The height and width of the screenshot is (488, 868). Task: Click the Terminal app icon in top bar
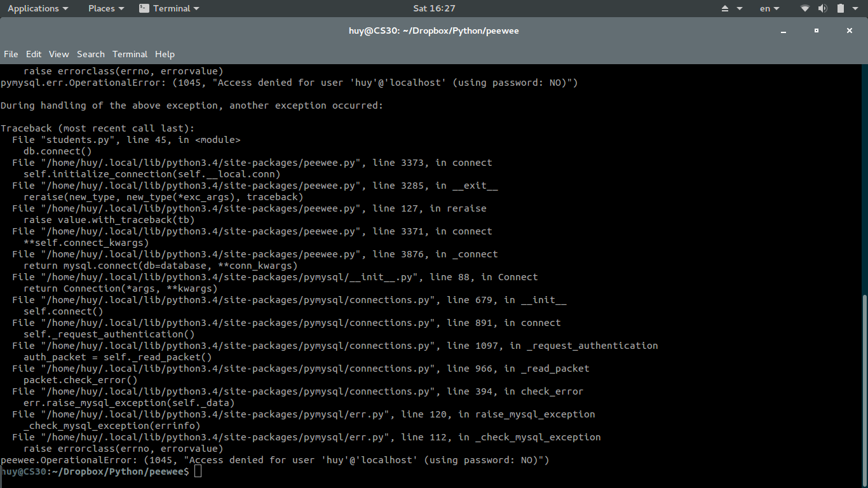click(x=144, y=8)
